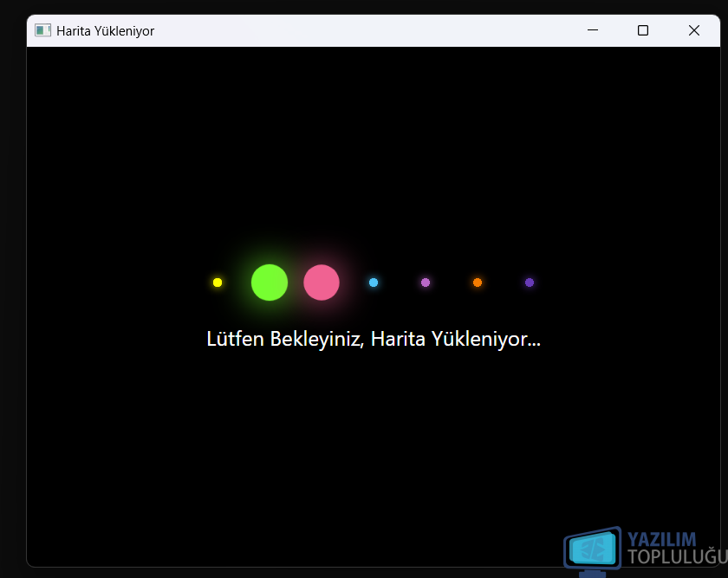The height and width of the screenshot is (578, 728).
Task: Click the small violet loading dot
Action: [426, 283]
